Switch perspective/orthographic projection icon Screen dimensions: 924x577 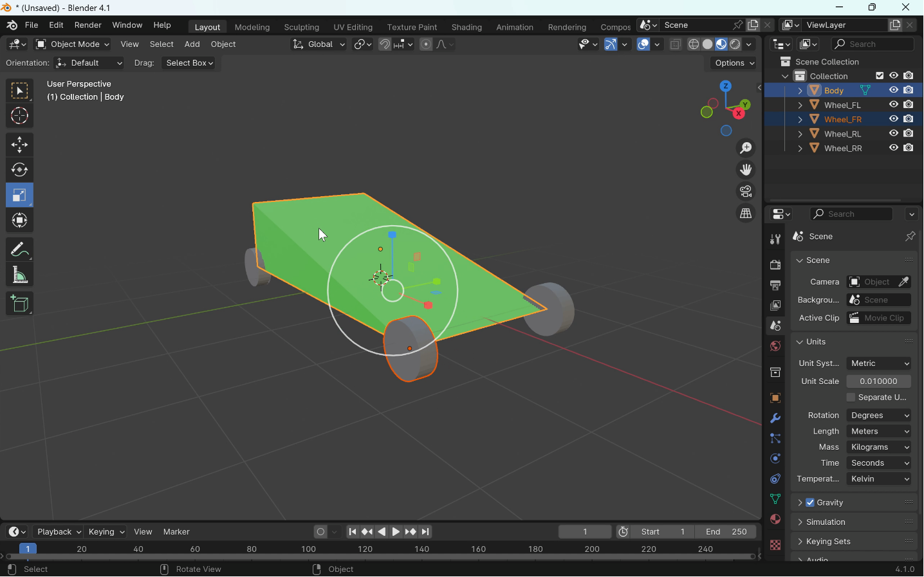[x=746, y=214]
